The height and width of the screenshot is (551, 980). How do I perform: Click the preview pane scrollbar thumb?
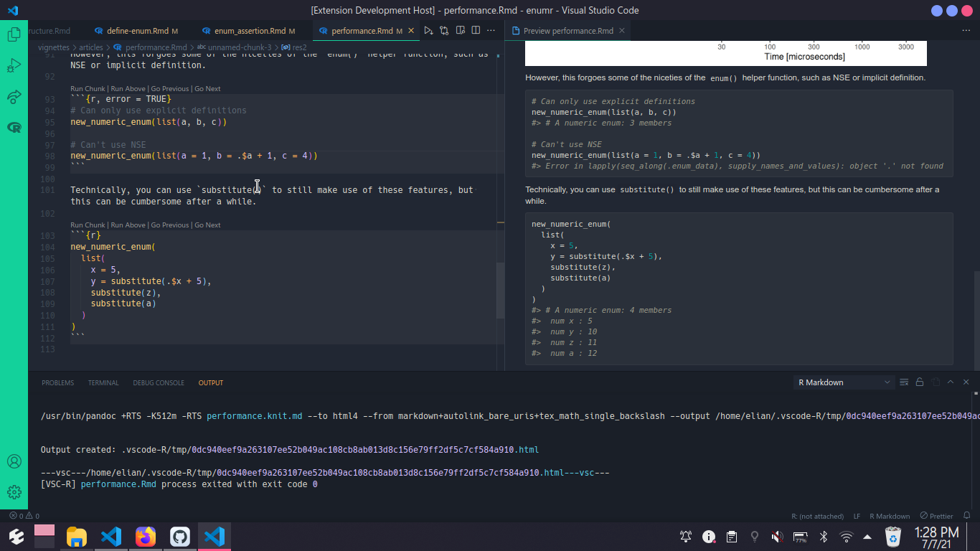976,321
